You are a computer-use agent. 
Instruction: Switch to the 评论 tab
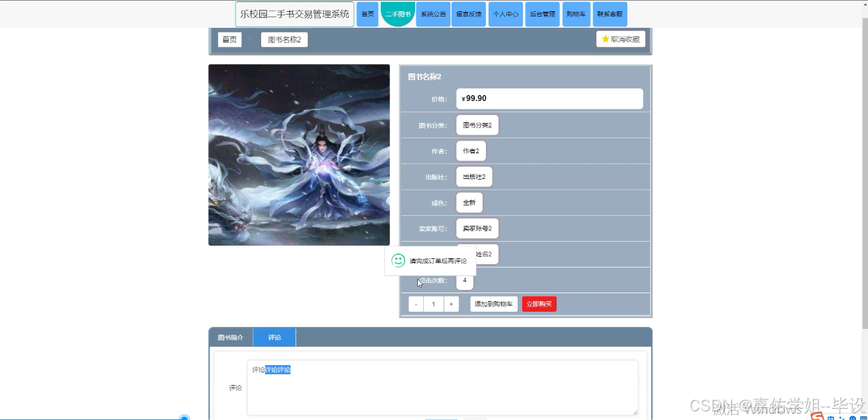click(274, 337)
